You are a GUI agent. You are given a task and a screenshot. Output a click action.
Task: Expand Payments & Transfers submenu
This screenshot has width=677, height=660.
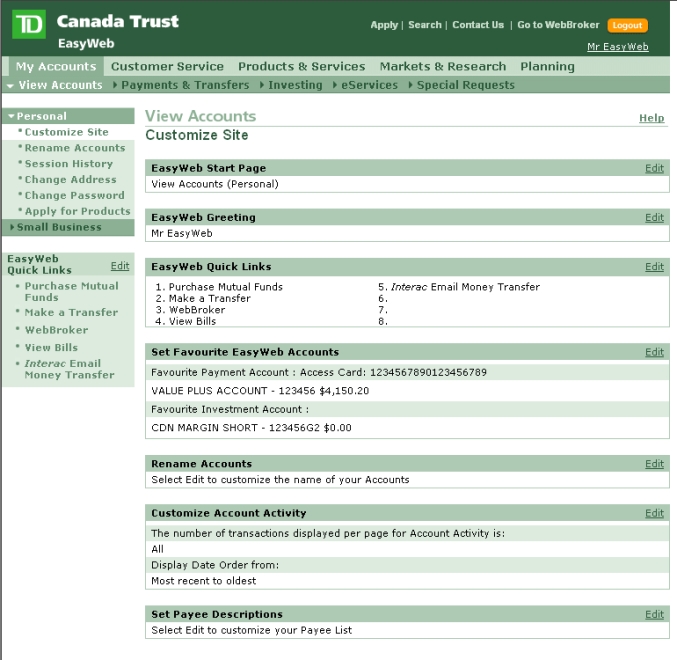pos(181,85)
